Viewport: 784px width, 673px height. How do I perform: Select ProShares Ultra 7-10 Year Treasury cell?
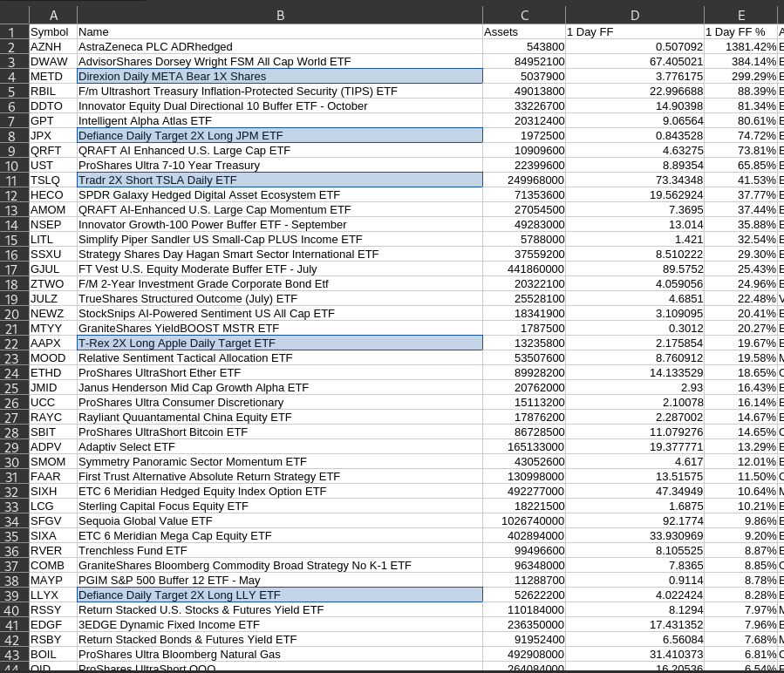click(280, 166)
